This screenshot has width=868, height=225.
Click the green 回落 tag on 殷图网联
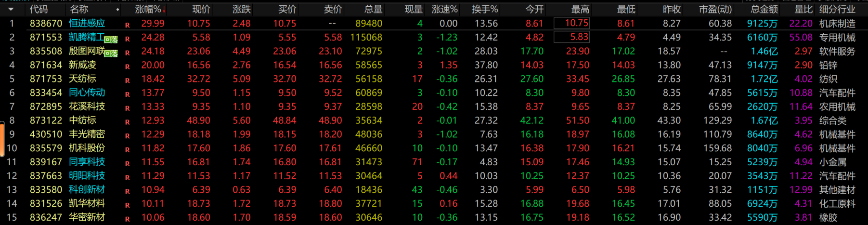tap(111, 54)
